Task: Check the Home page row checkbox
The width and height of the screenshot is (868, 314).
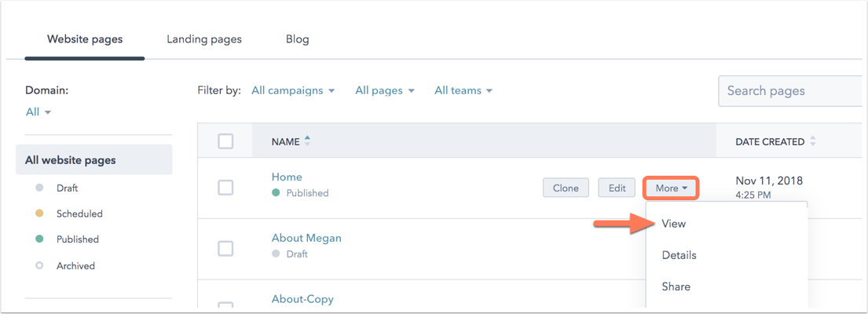Action: [225, 188]
